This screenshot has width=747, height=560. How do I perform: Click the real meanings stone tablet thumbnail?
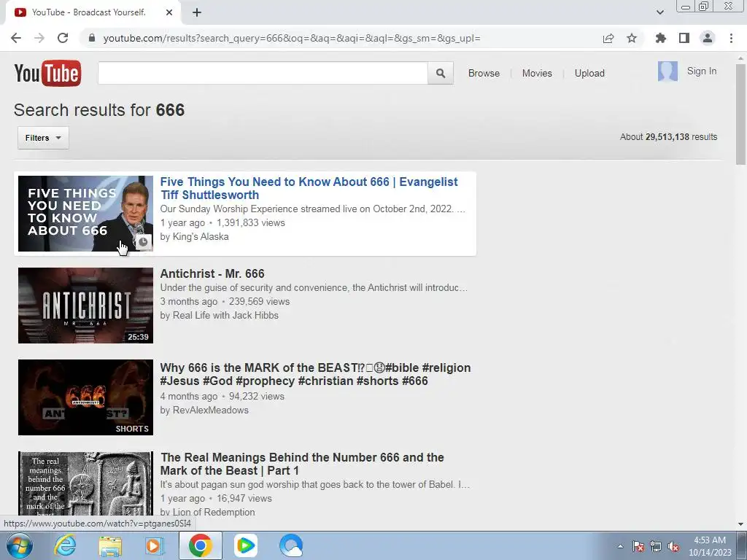(86, 483)
